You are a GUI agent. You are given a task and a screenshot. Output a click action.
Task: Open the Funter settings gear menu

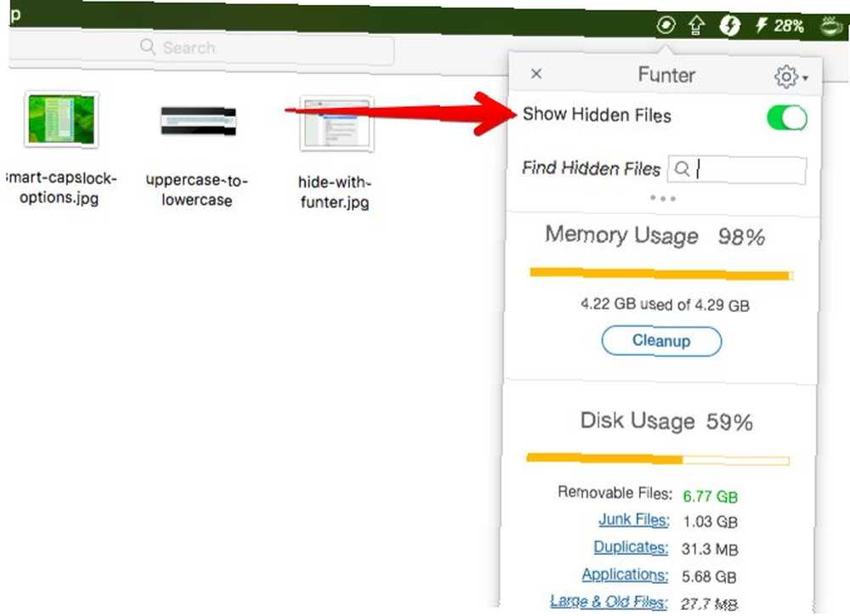tap(790, 77)
